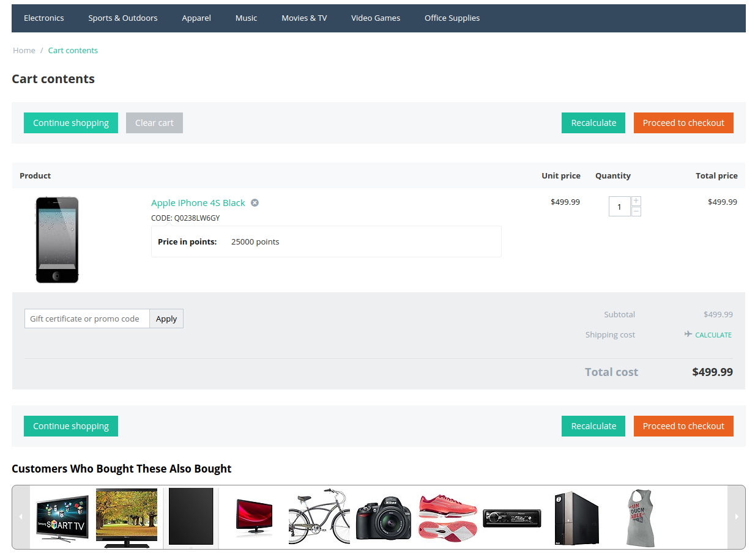Open the bicycle product thumbnail
Screen dimensions: 755x560
(x=319, y=517)
